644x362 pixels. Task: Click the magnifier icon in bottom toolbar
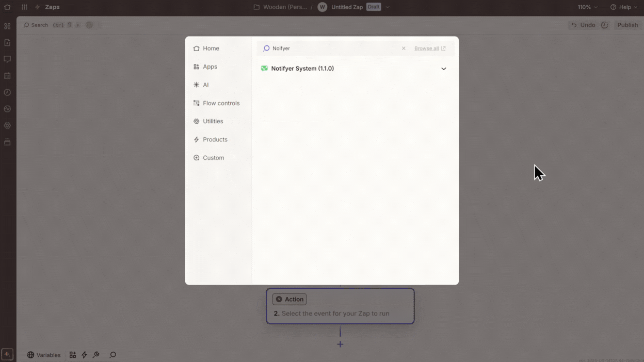tap(112, 355)
